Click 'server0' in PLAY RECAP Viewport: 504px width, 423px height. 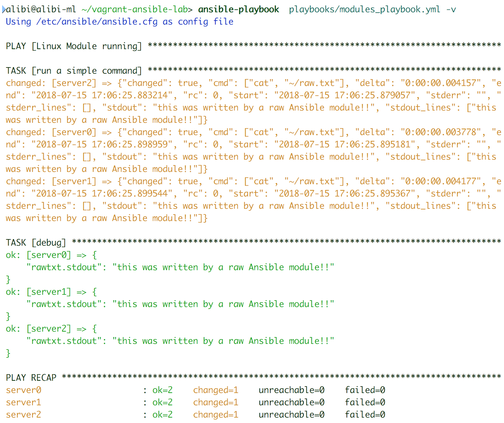coord(23,390)
